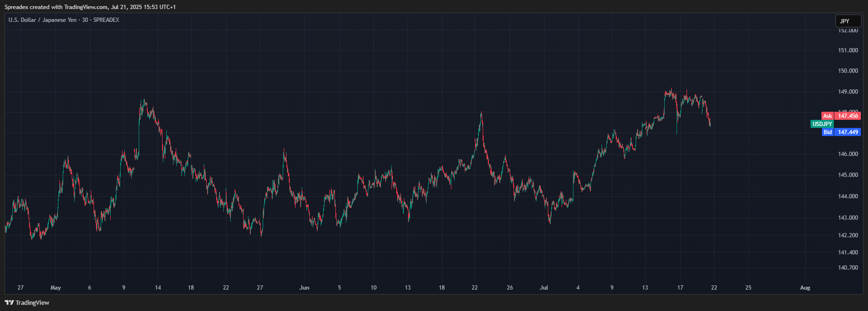Click the TradingView logo
This screenshot has width=868, height=311.
point(27,302)
